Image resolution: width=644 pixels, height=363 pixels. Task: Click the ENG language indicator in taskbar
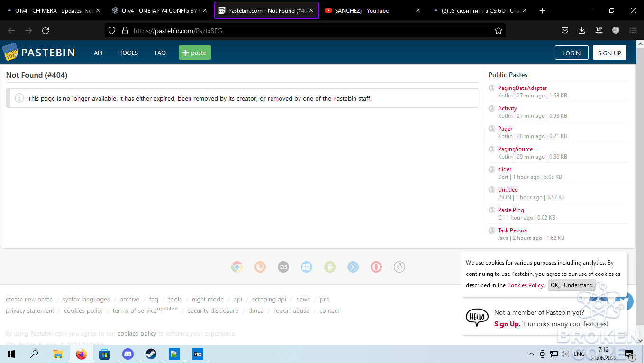point(579,354)
